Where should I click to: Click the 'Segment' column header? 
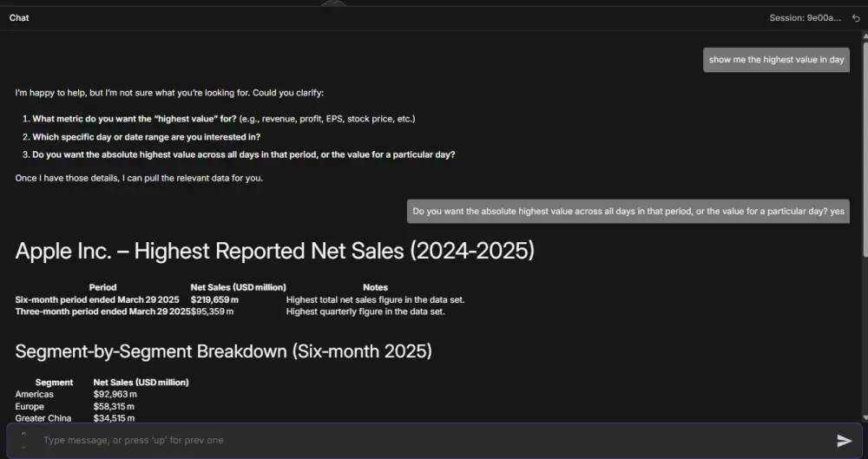54,383
